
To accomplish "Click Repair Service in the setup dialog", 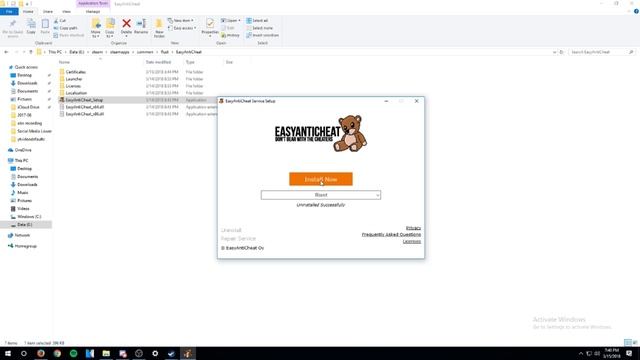I will coord(238,238).
